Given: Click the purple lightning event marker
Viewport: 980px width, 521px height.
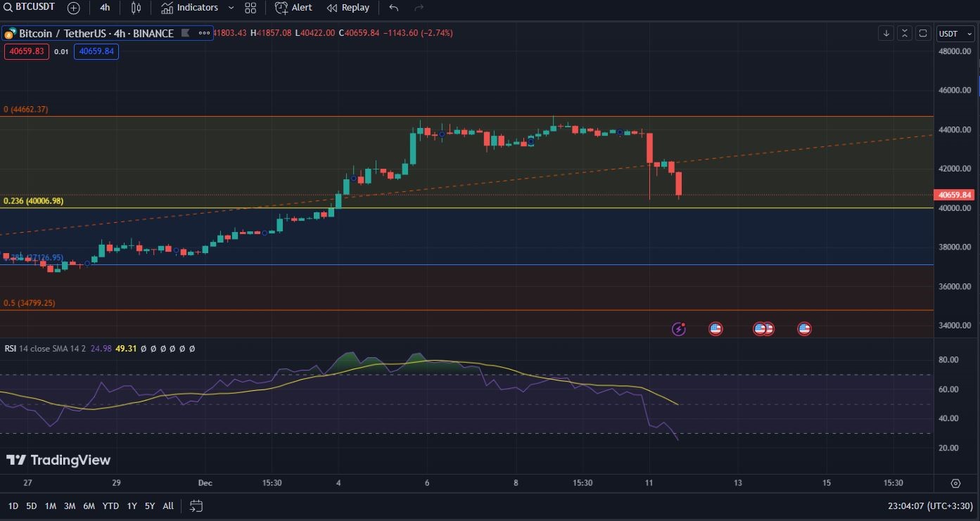Looking at the screenshot, I should tap(679, 328).
